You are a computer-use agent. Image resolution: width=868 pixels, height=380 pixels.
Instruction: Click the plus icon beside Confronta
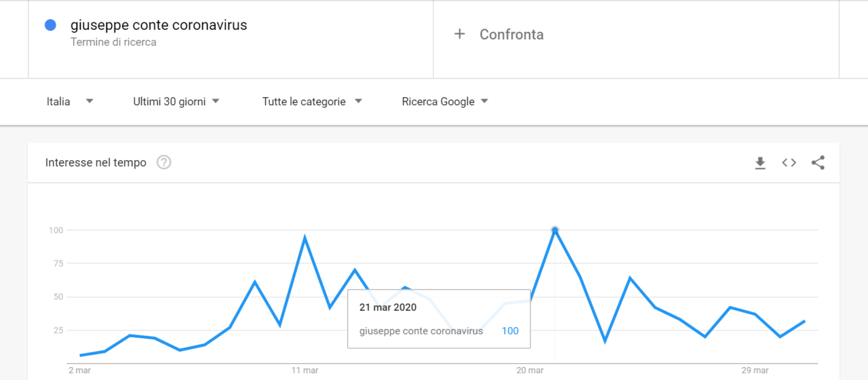point(460,34)
